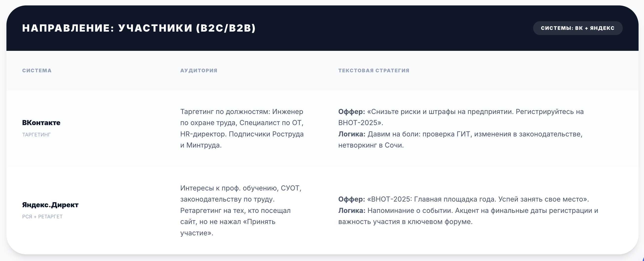Viewport: 644px width, 261px height.
Task: Click the СИСТЕМЫ: ВК + ЯНДЕКС badge
Action: [x=578, y=28]
